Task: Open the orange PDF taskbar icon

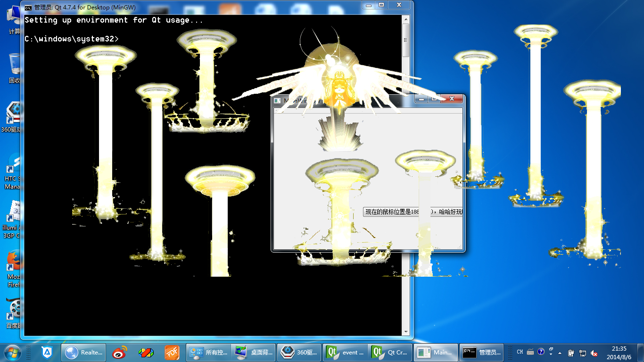Action: (x=172, y=352)
